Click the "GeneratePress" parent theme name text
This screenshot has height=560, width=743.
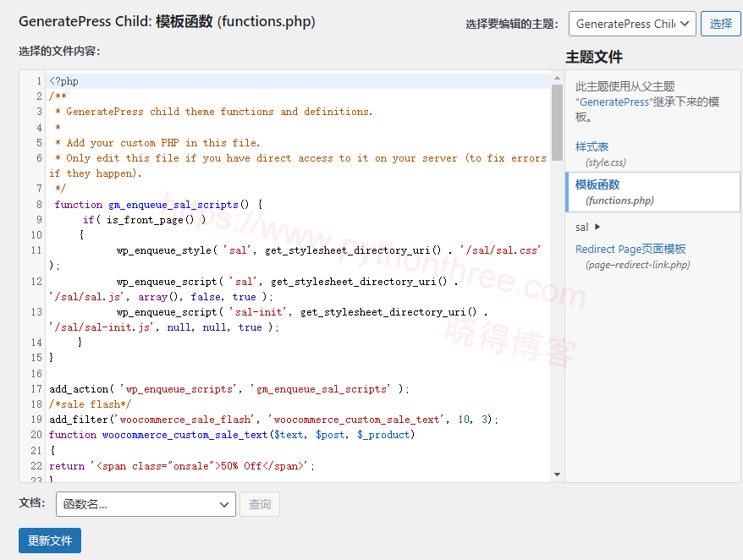[614, 102]
